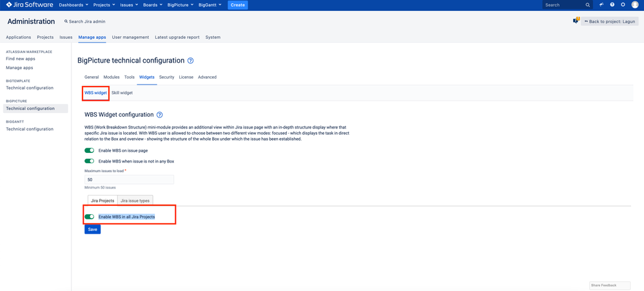Open the Boards dropdown menu
The width and height of the screenshot is (644, 291).
pyautogui.click(x=153, y=5)
